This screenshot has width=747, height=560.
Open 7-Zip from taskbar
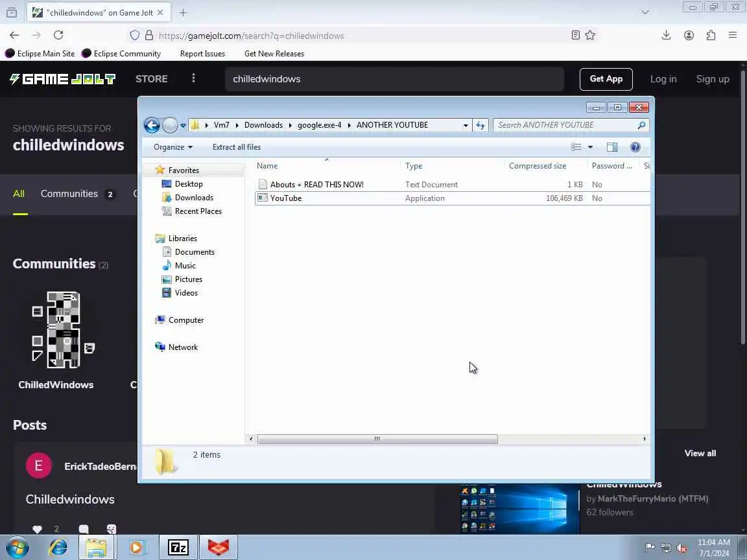178,548
